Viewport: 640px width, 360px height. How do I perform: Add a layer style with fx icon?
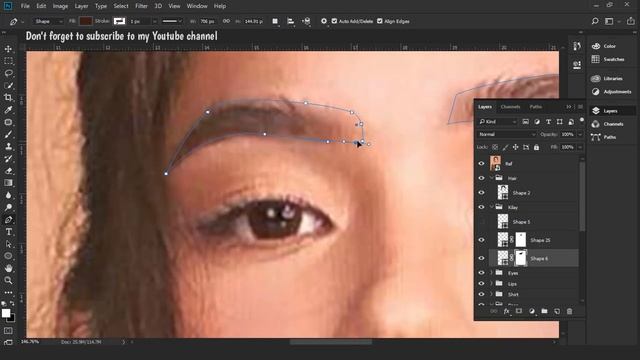click(x=506, y=311)
